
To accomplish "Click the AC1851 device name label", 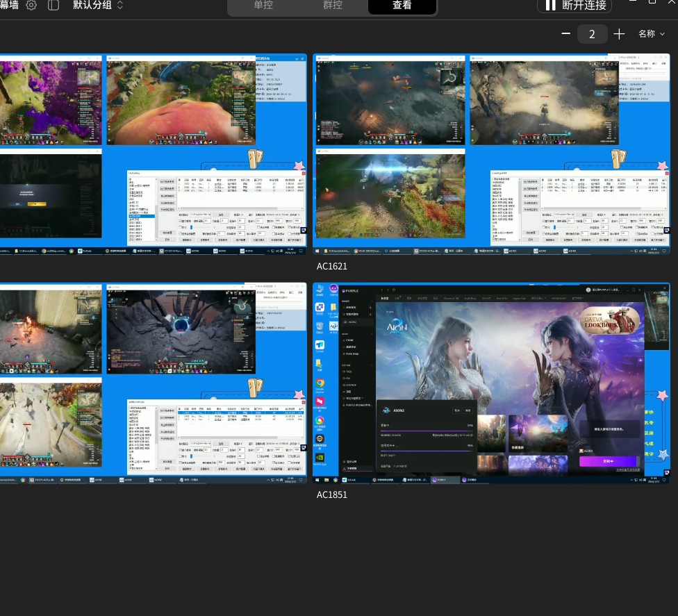I will click(331, 494).
